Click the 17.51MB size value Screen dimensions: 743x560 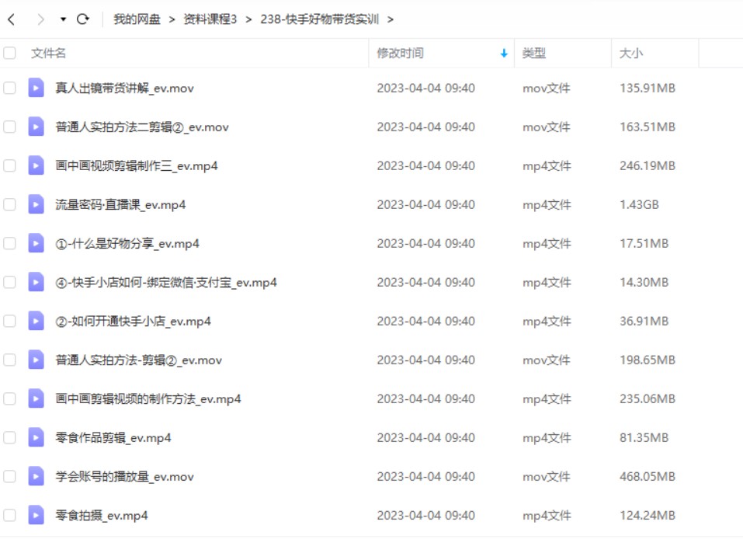pos(644,243)
